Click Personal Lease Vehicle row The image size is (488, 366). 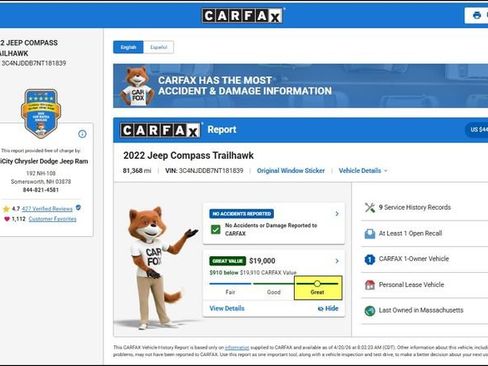click(425, 285)
